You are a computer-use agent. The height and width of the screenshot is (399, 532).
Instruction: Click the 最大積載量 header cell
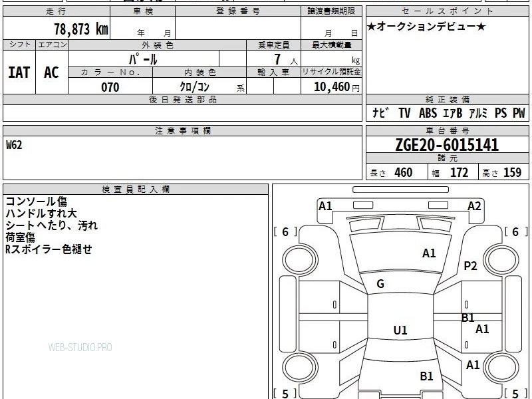click(331, 45)
